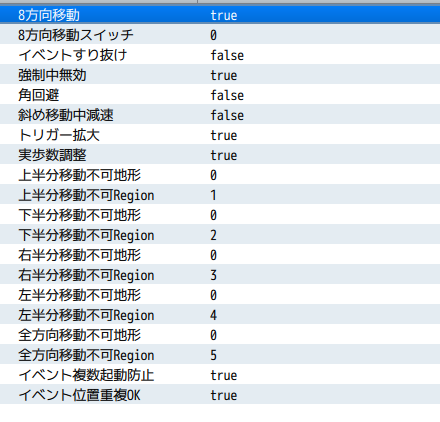Select the 上半分移動不可Region parameter
This screenshot has height=422, width=440.
(86, 195)
